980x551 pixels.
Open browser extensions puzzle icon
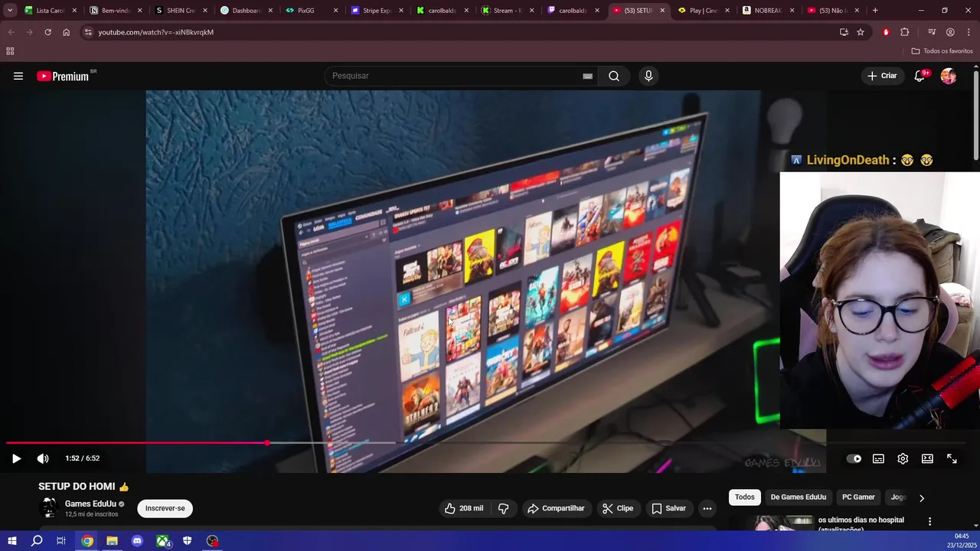click(x=905, y=32)
